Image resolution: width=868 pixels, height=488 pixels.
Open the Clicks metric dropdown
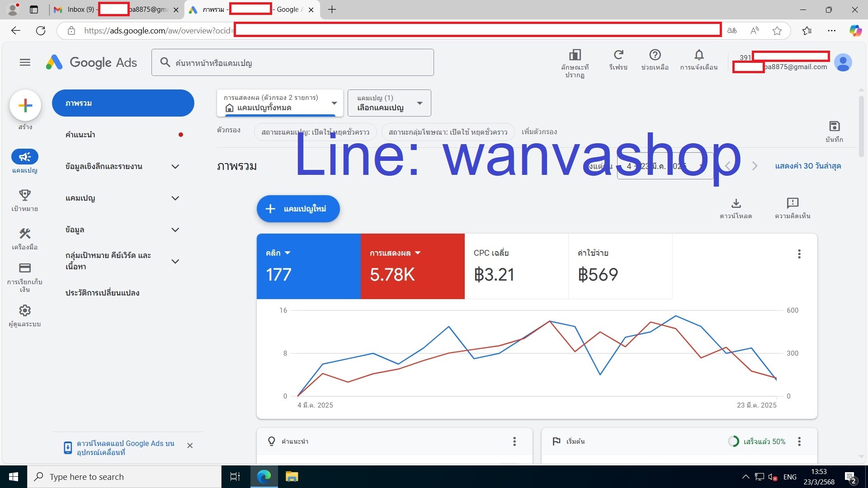pos(278,253)
